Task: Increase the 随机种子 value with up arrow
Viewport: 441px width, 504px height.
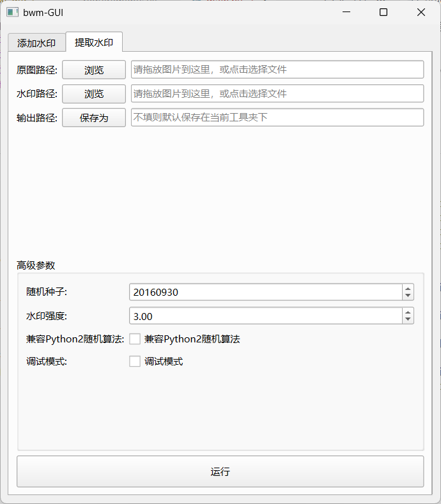Action: 408,289
